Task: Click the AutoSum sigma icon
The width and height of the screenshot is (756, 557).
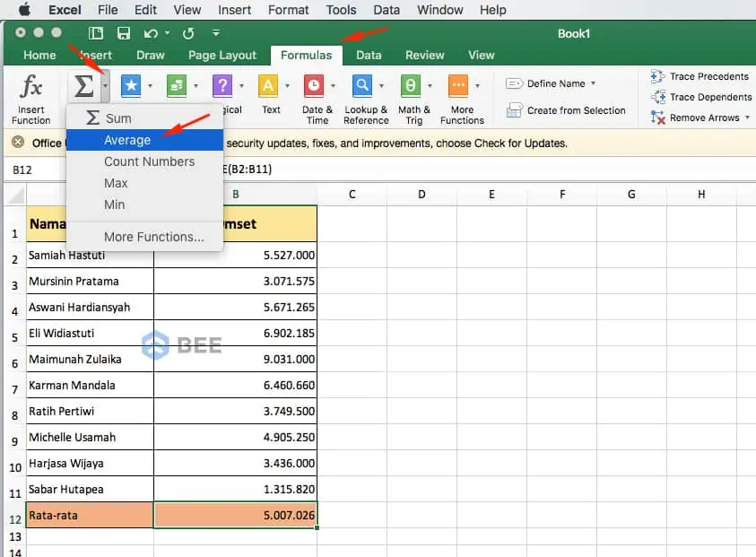Action: 83,86
